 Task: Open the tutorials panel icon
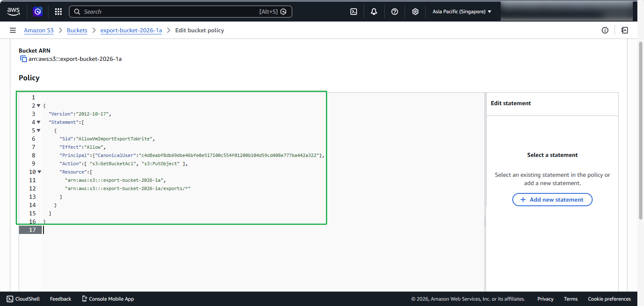click(x=625, y=30)
